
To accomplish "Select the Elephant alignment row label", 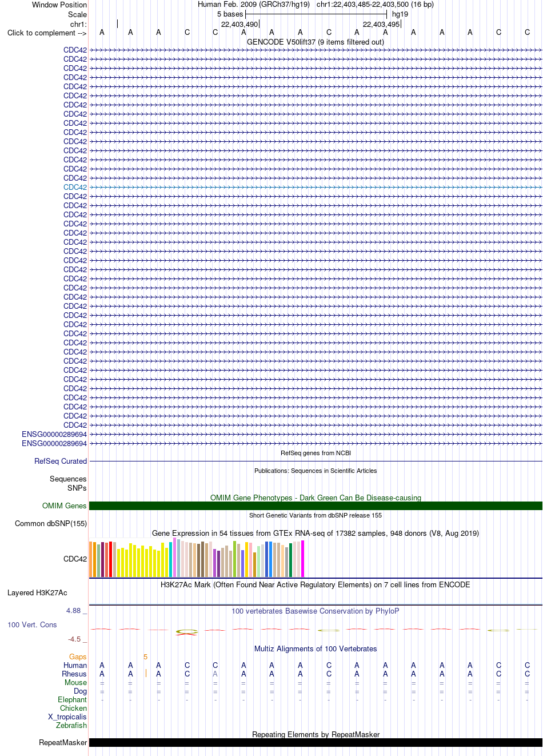I will click(72, 700).
